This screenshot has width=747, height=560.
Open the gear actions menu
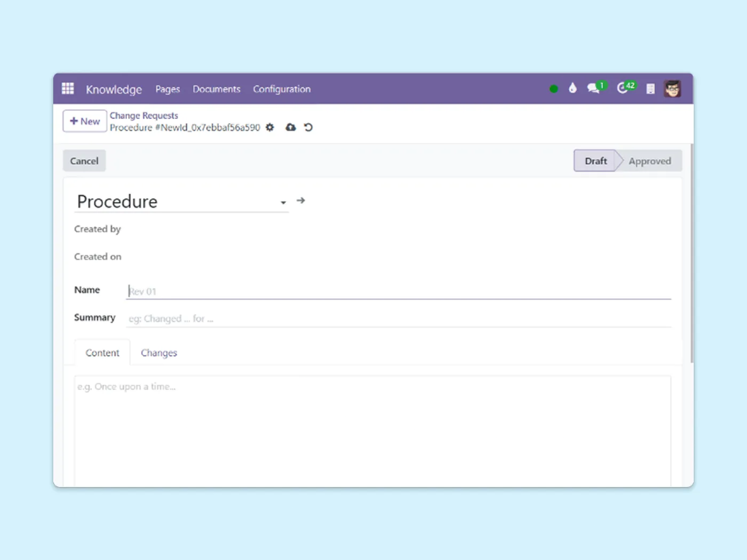point(270,128)
